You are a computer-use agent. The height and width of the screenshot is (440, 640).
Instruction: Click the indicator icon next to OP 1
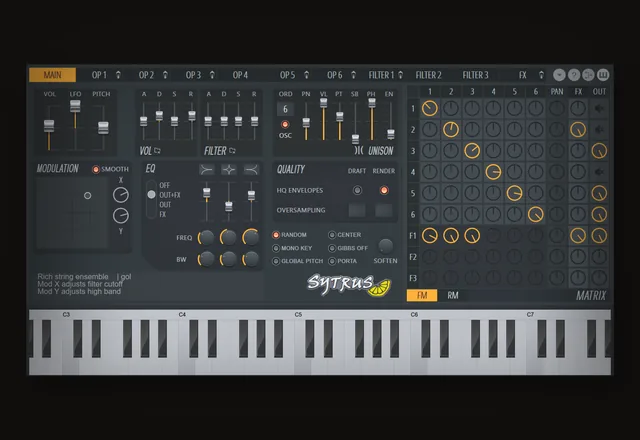pyautogui.click(x=118, y=75)
